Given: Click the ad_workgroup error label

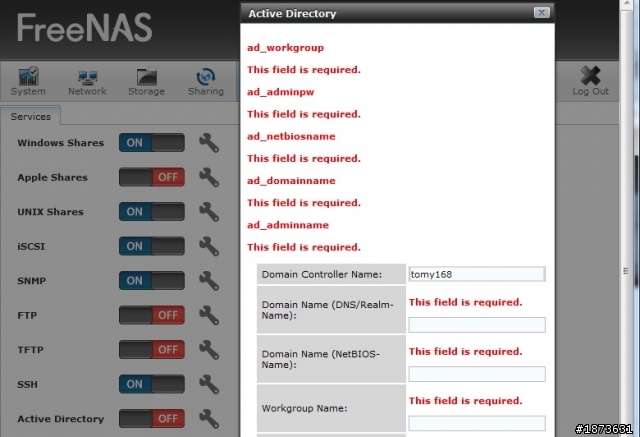Looking at the screenshot, I should [x=285, y=48].
